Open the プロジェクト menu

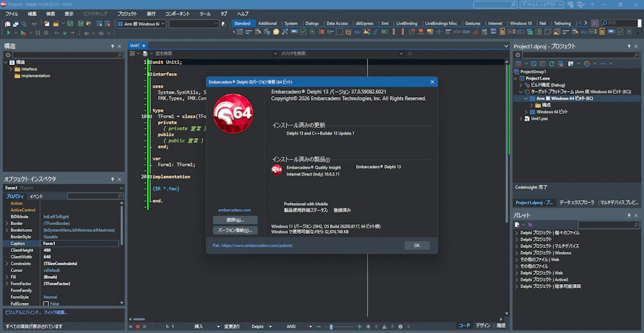point(127,13)
